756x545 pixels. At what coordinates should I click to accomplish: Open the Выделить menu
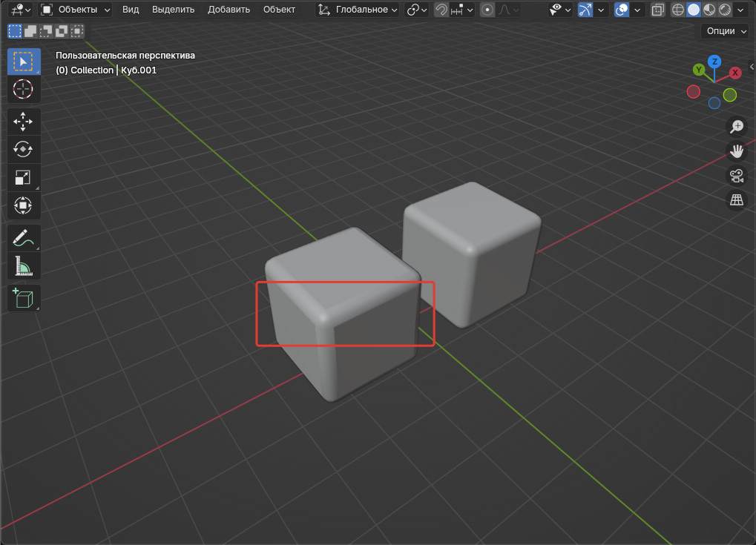coord(173,9)
